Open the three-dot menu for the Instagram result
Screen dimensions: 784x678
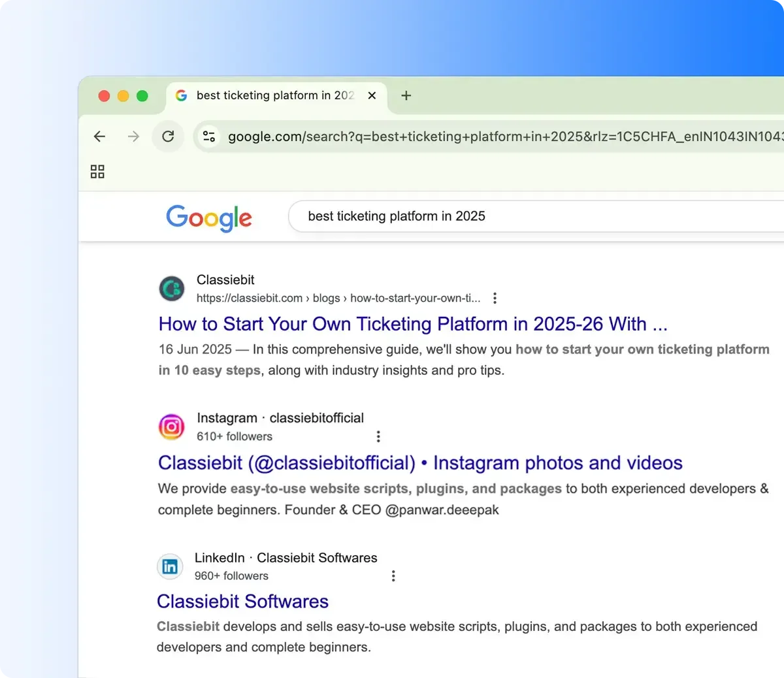pyautogui.click(x=378, y=436)
